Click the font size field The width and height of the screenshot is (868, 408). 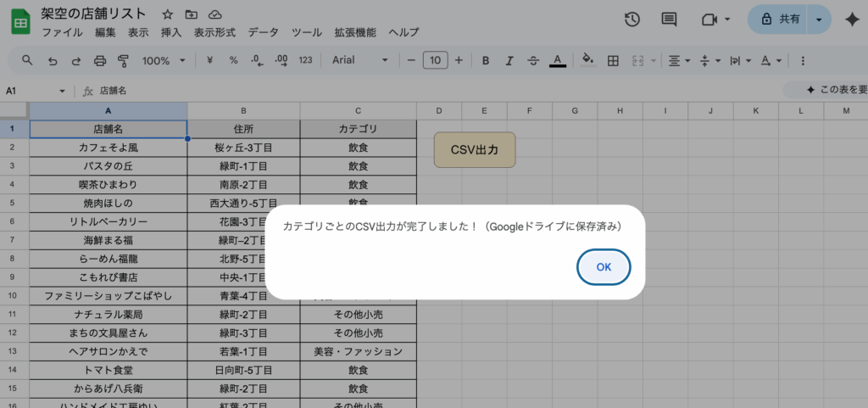(x=435, y=60)
